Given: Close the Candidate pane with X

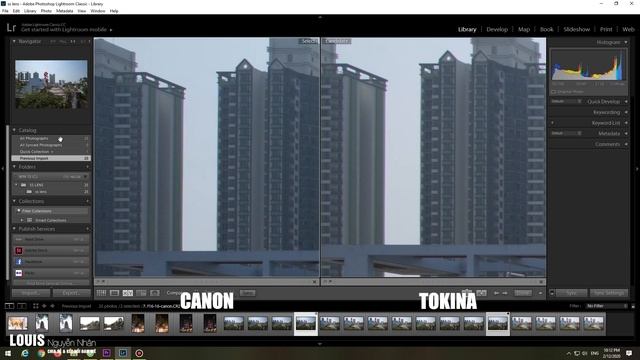Looking at the screenshot, I should click(541, 282).
